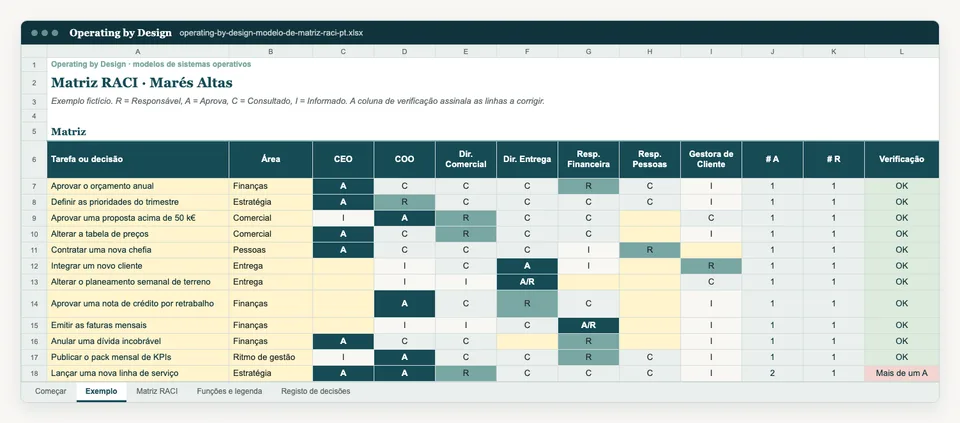Select the OK verification cell in row 7
Image resolution: width=960 pixels, height=423 pixels.
[901, 186]
